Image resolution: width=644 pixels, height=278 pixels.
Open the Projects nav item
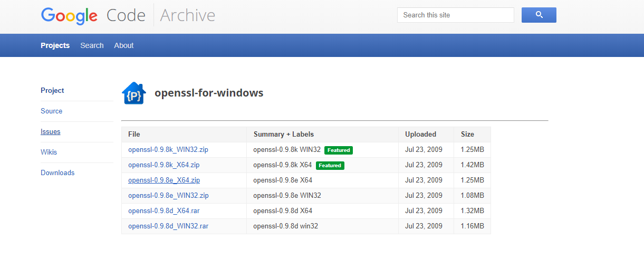coord(55,45)
